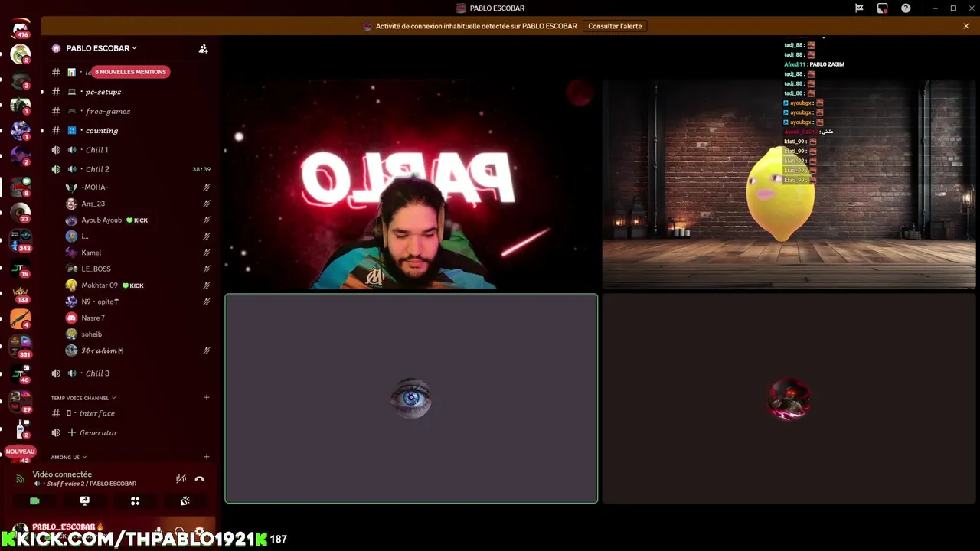Open the server with 15 badge
Viewport: 980px width, 551px height.
[21, 268]
